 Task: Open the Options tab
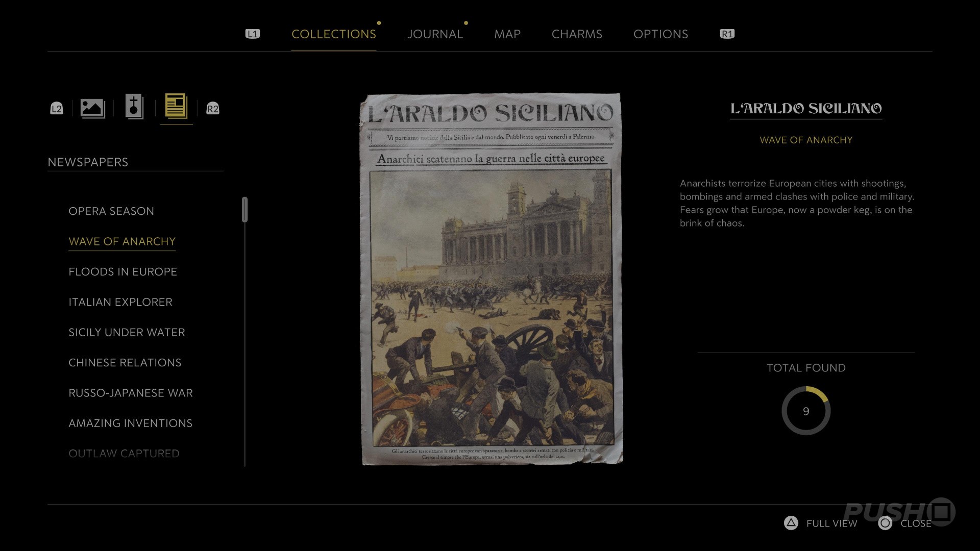660,34
